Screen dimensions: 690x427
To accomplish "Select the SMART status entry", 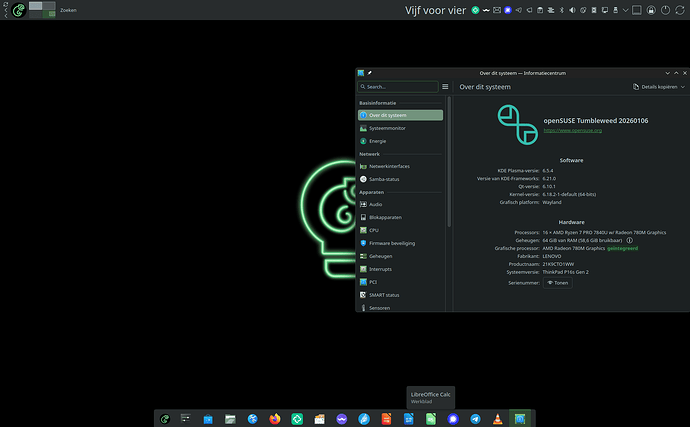I will pyautogui.click(x=384, y=295).
